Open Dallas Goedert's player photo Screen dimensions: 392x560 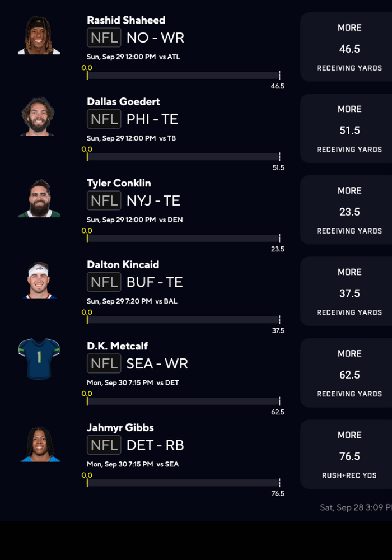39,116
